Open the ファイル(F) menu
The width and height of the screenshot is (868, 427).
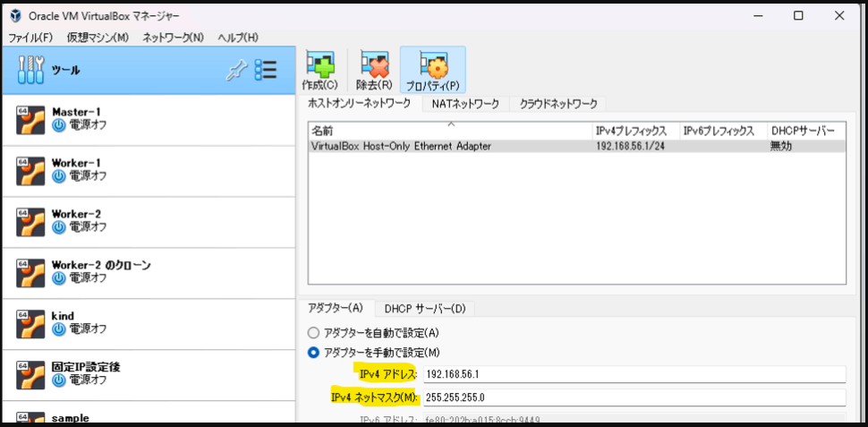[30, 38]
